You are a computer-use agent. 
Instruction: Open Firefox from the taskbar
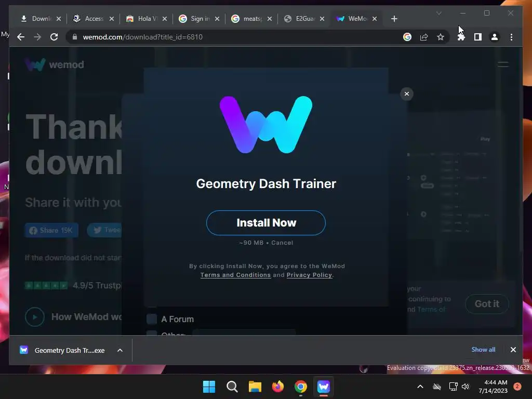278,387
